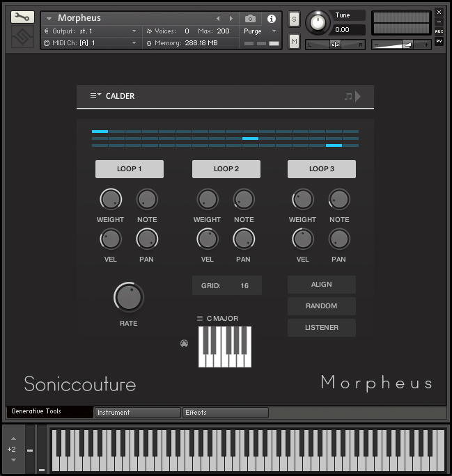452x476 pixels.
Task: Shift keyboard octave up with arrow above +2
Action: pyautogui.click(x=13, y=438)
